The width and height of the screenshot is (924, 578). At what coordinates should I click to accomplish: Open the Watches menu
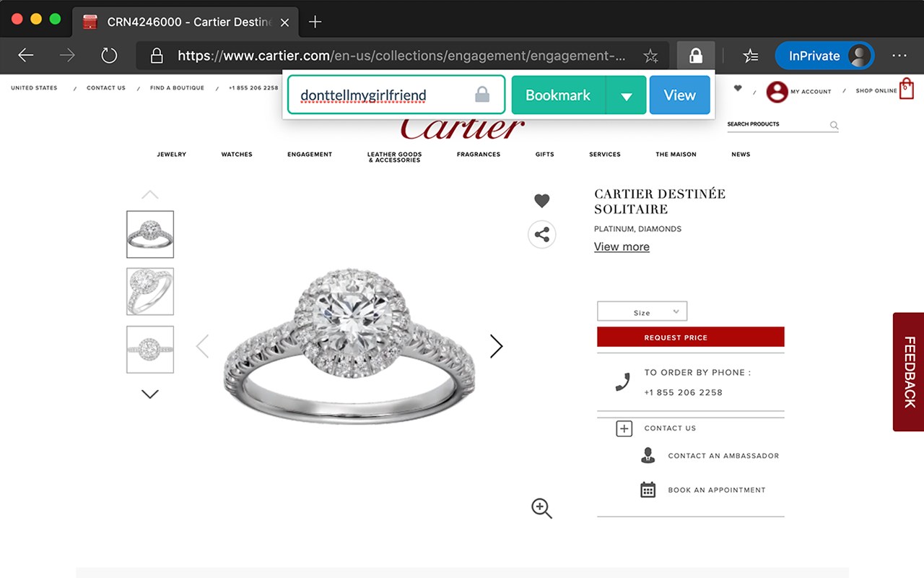click(237, 155)
